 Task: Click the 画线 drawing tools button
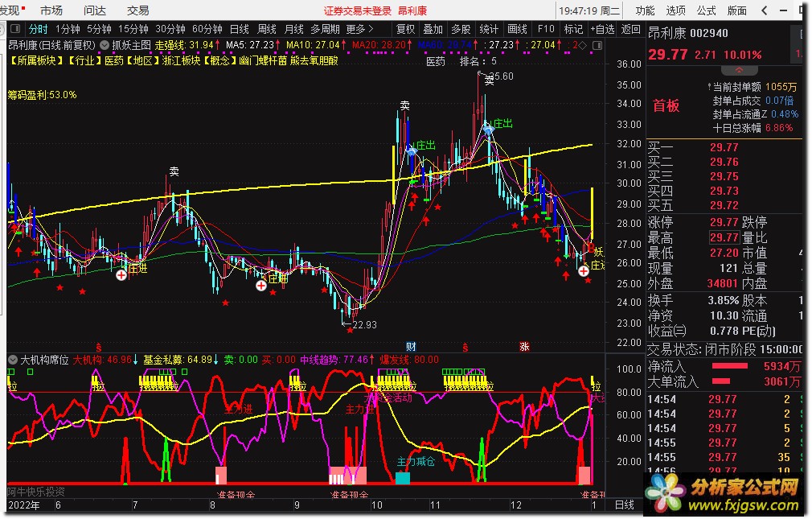pos(517,29)
